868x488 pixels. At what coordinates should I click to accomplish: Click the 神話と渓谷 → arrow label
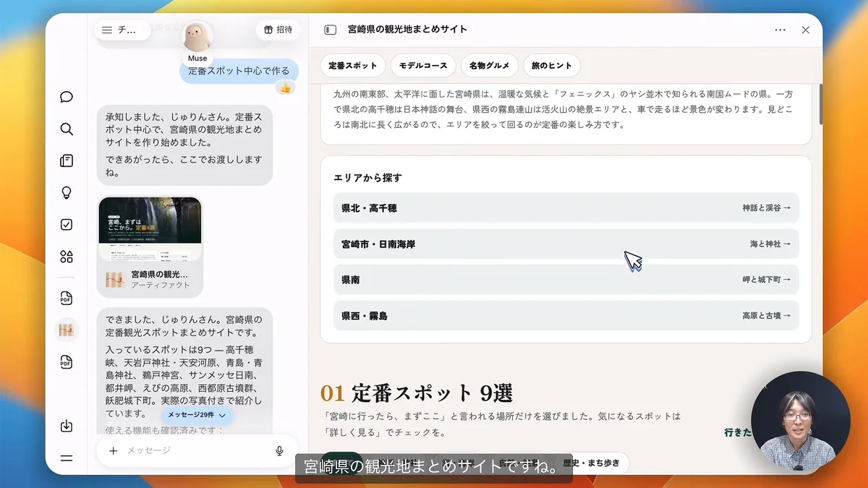coord(766,207)
